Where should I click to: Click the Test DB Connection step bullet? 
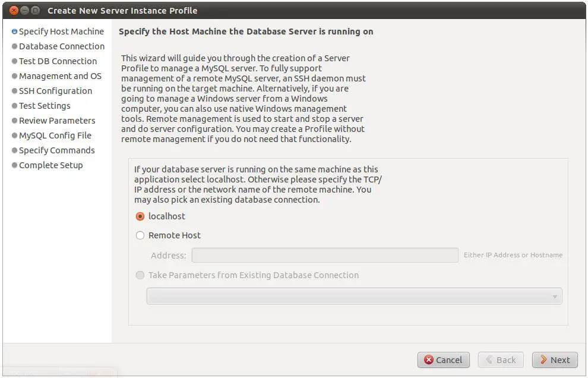coord(14,61)
